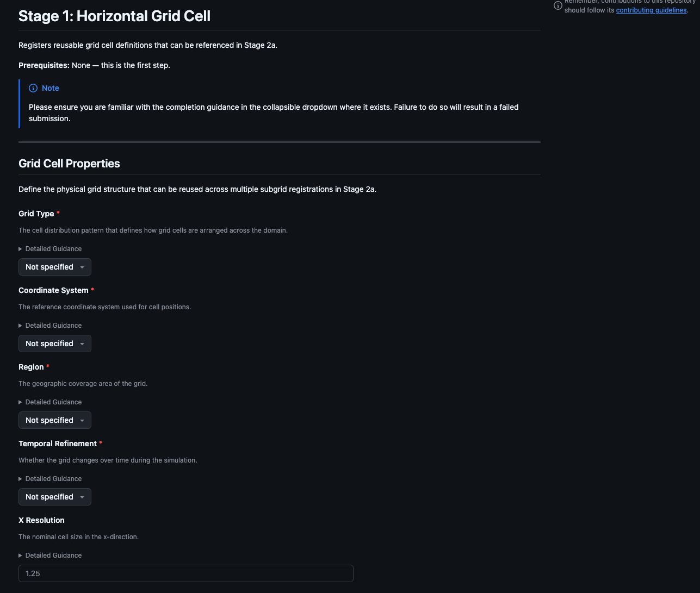Click the circled info icon near contributing guidelines

557,5
